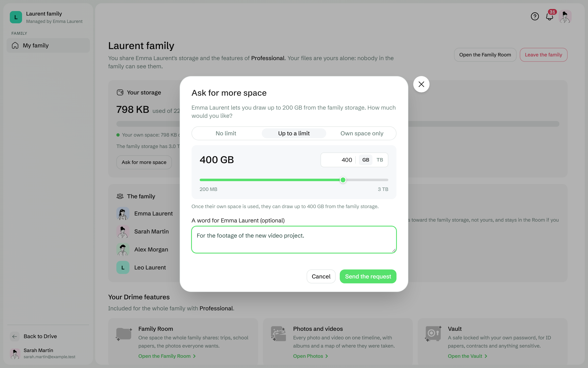Select the Own space only option
This screenshot has height=368, width=588.
pos(362,133)
